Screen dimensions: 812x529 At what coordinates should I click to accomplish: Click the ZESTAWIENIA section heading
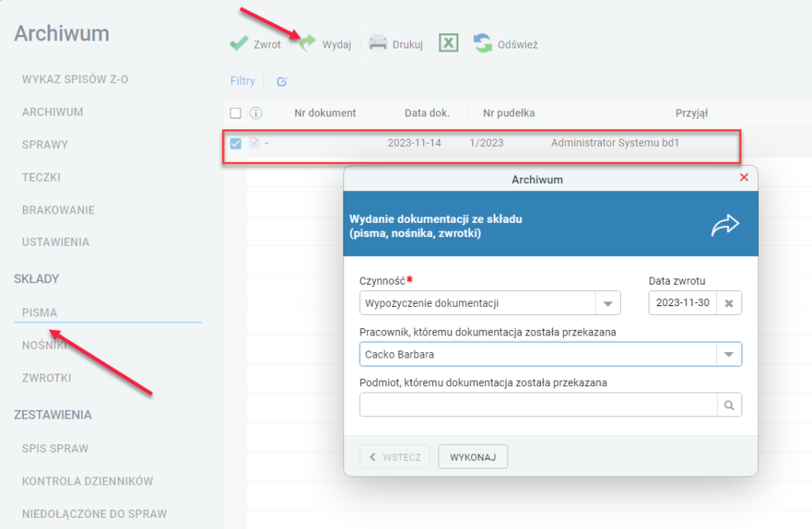53,415
